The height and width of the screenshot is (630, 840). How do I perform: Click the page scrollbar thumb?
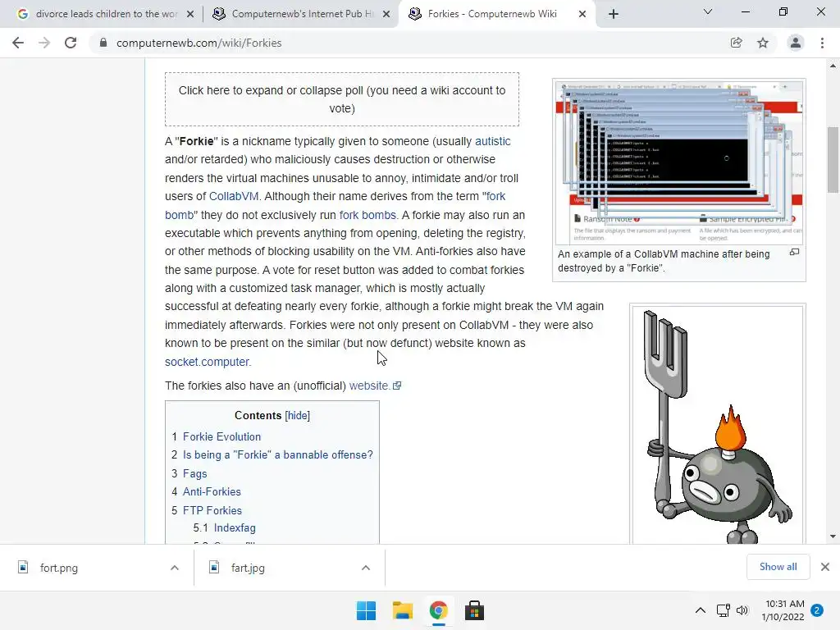pyautogui.click(x=833, y=160)
